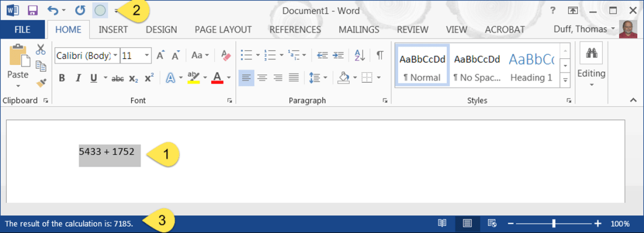
Task: Open the Underline style dropdown arrow
Action: click(105, 78)
